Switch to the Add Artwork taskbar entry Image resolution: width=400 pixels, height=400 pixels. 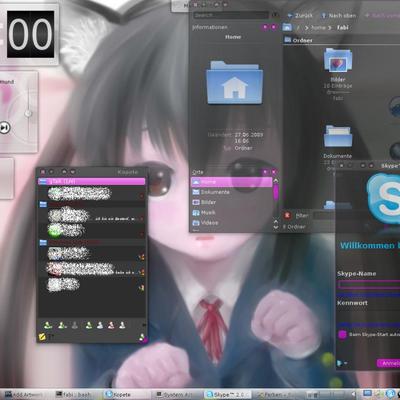[x=24, y=394]
